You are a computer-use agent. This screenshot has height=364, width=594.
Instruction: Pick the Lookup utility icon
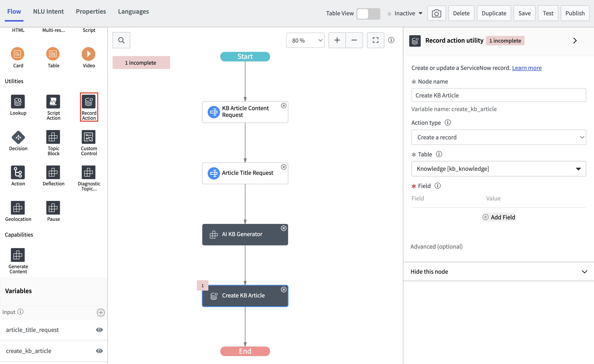(18, 101)
